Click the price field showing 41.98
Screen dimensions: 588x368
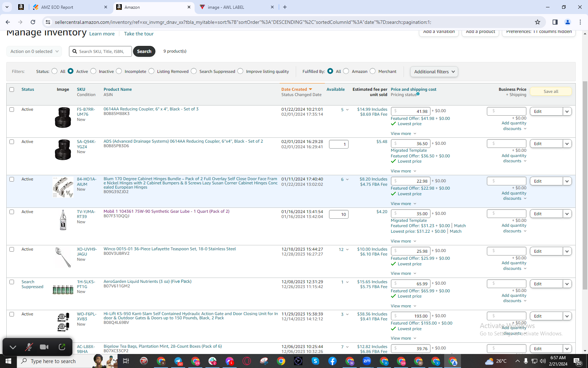[x=410, y=111]
